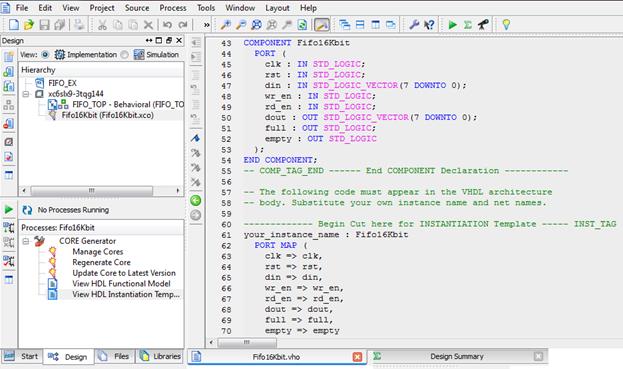Select the Simulation view radio button
Image resolution: width=623 pixels, height=369 pixels.
(x=124, y=54)
